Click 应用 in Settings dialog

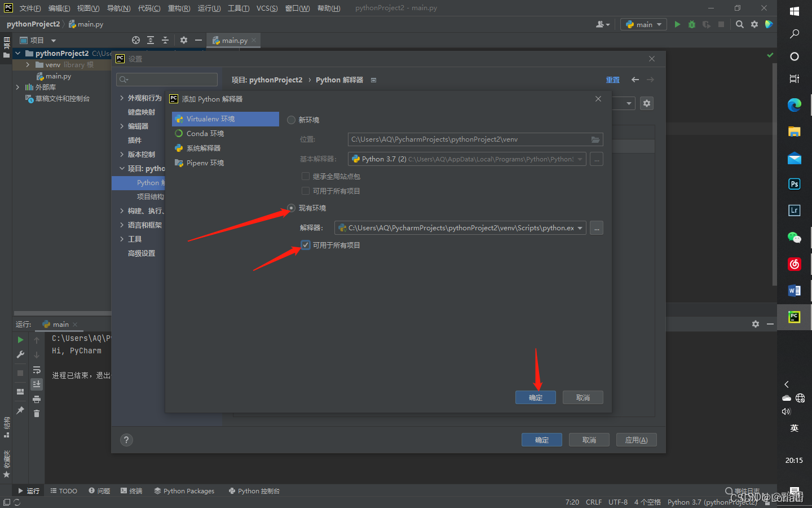click(x=637, y=440)
